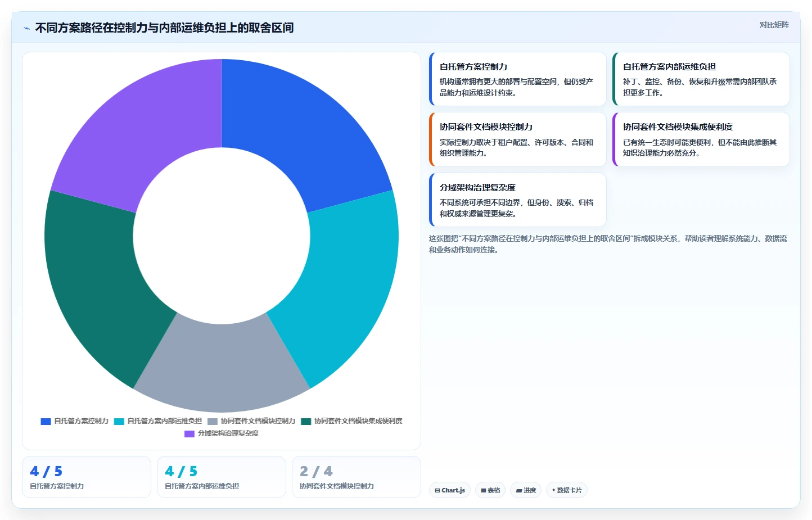
Task: Click the header icon beside the title
Action: [26, 28]
